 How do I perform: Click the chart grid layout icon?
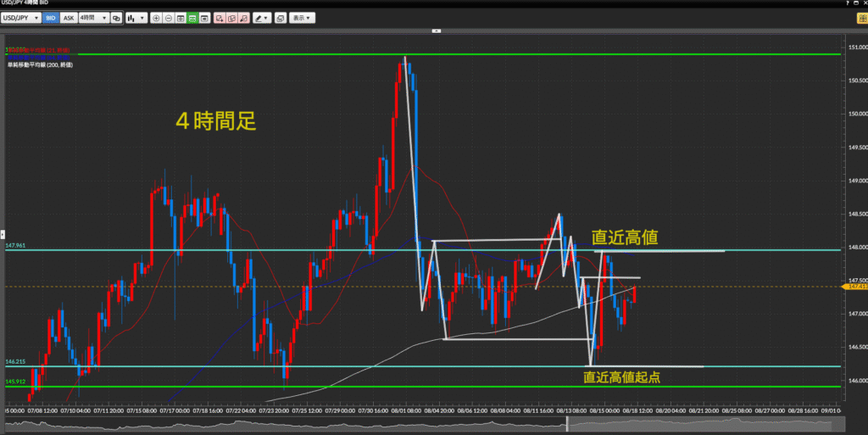pyautogui.click(x=181, y=19)
